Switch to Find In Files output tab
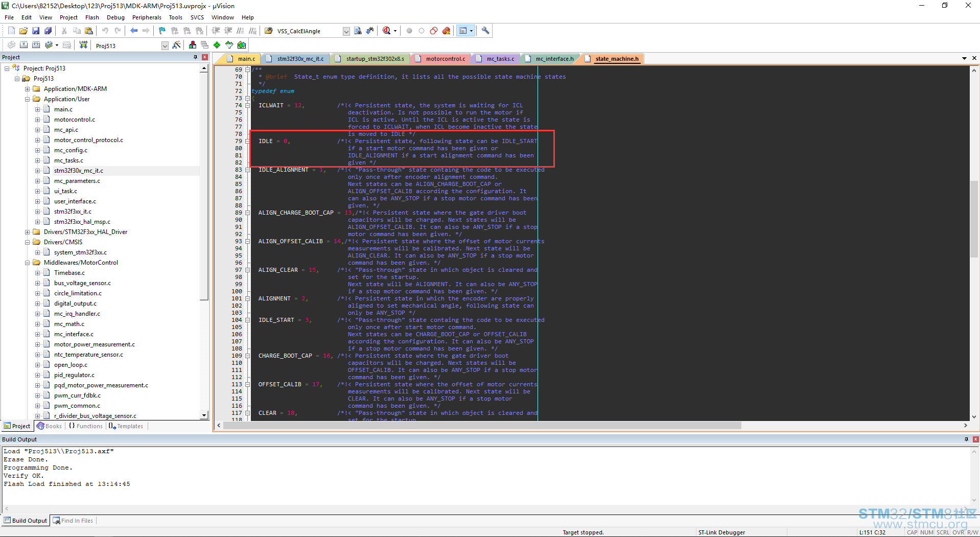The image size is (980, 537). click(x=73, y=521)
